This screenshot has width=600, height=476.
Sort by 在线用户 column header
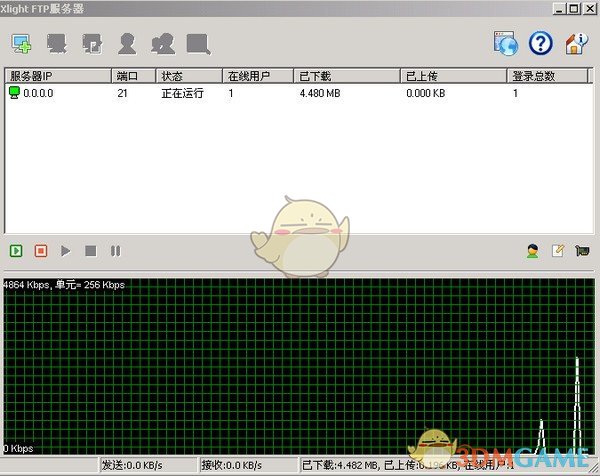coord(258,76)
